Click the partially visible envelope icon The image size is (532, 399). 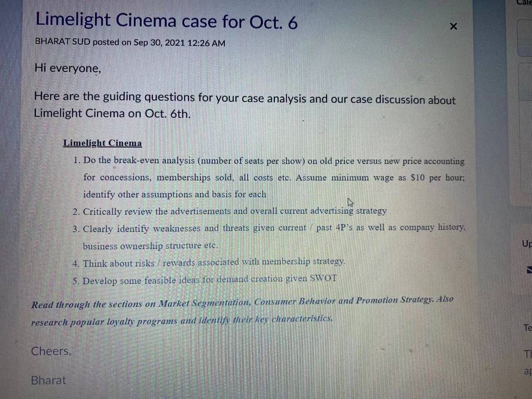pyautogui.click(x=529, y=270)
